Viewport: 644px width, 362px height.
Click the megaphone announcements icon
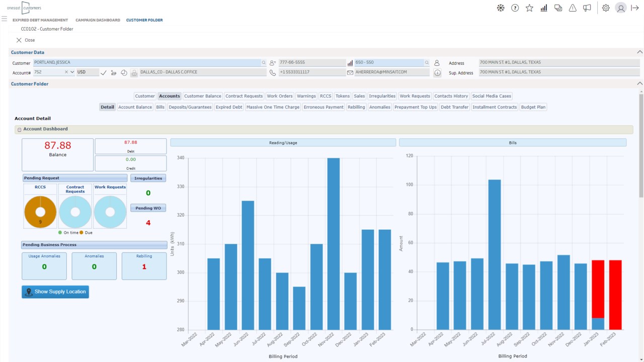pos(587,8)
